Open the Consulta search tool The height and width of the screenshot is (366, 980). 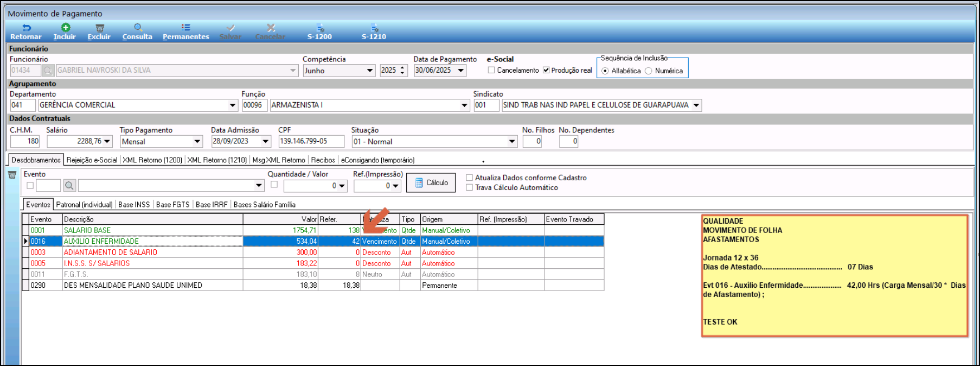pos(137,31)
